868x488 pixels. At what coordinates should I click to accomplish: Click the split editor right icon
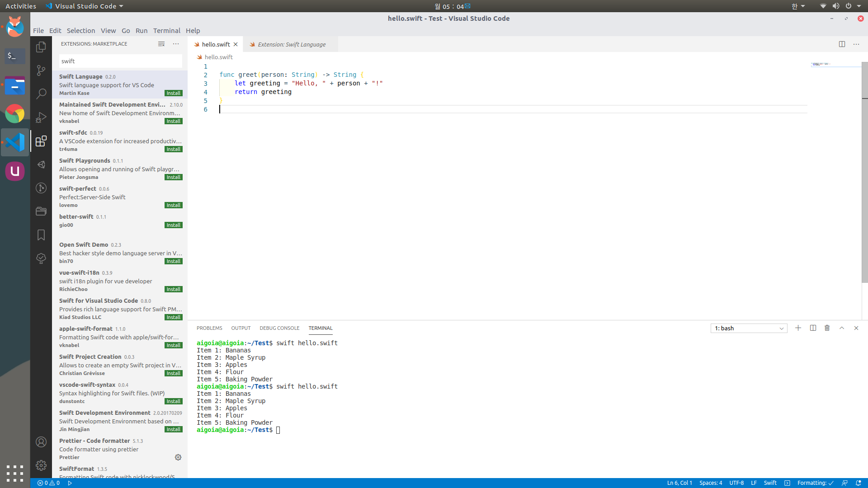tap(842, 44)
